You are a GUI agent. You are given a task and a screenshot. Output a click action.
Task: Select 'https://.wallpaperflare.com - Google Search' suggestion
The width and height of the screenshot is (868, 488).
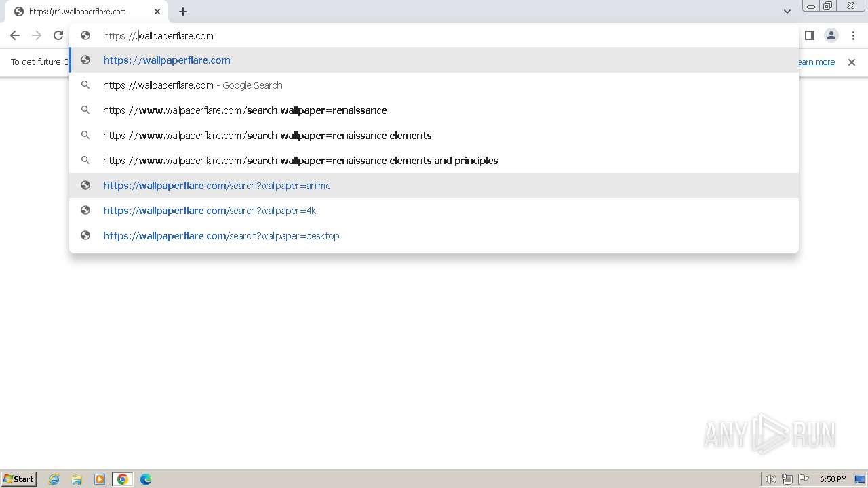434,85
